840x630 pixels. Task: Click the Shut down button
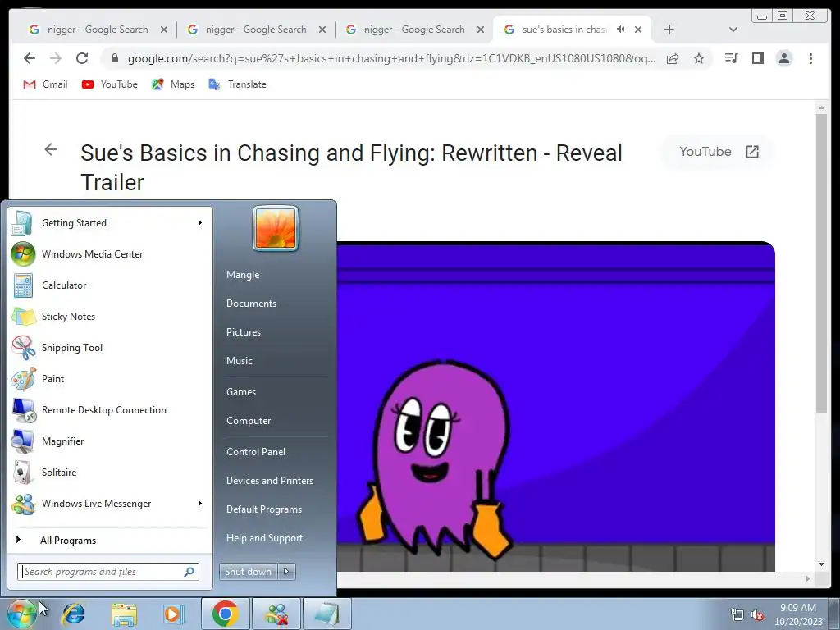[x=248, y=572]
